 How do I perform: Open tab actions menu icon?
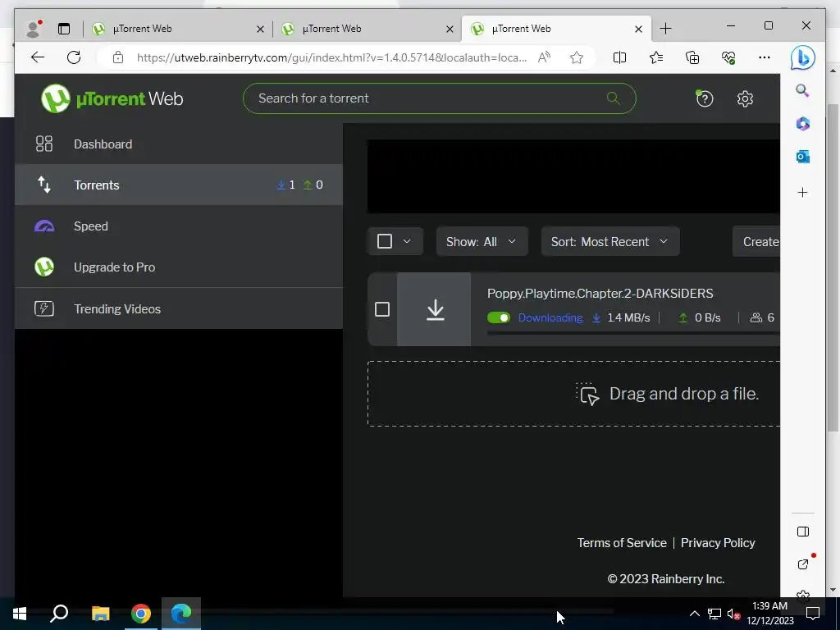point(64,29)
